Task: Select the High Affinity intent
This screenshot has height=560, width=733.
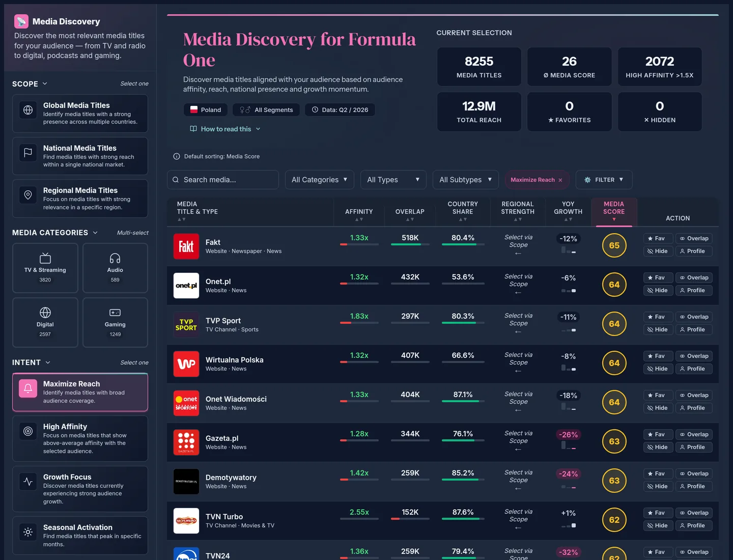Action: pos(80,438)
